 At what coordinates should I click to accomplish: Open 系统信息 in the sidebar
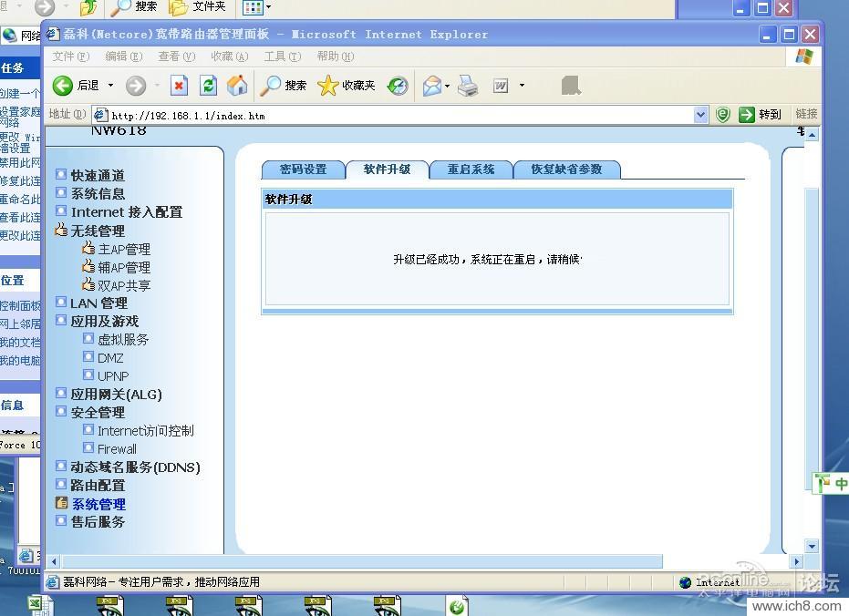point(98,193)
